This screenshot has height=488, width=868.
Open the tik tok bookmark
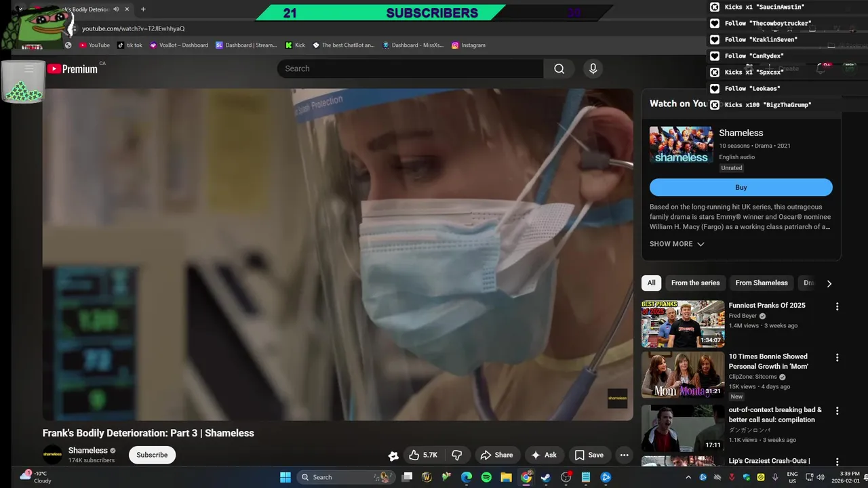point(130,45)
